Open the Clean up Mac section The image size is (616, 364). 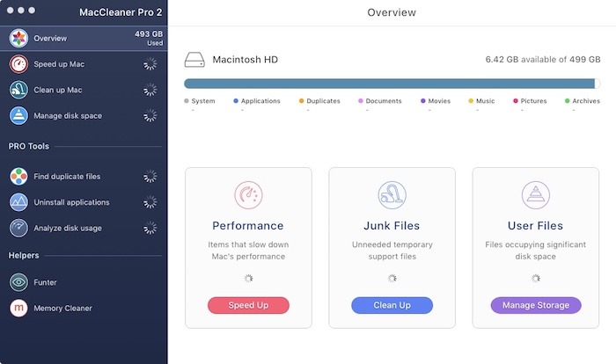(x=84, y=90)
